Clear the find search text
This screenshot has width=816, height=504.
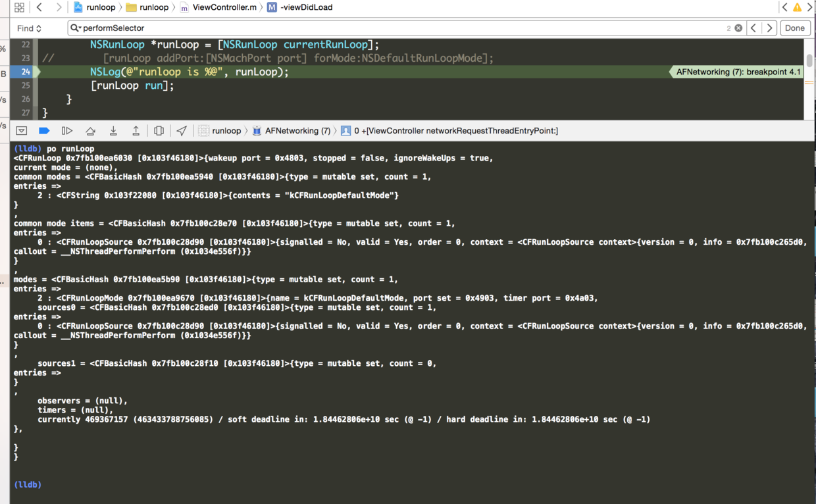click(738, 28)
